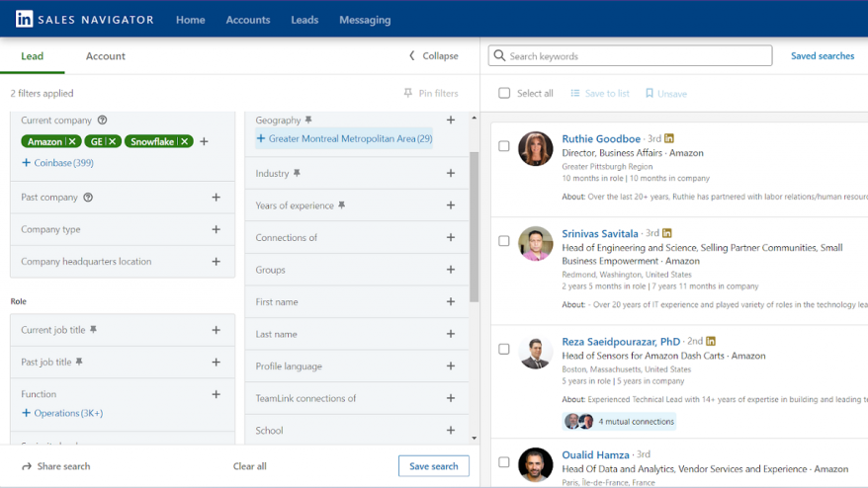Switch to the Account tab

(105, 56)
